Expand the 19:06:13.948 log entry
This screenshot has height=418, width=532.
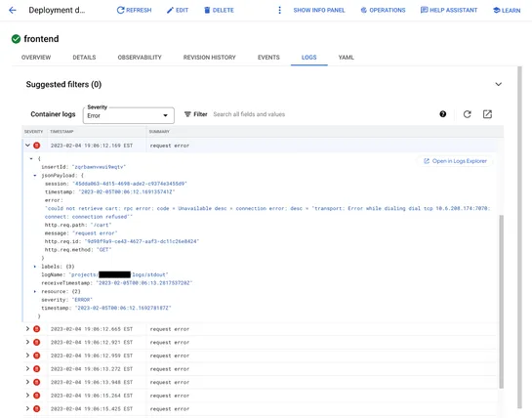click(27, 382)
